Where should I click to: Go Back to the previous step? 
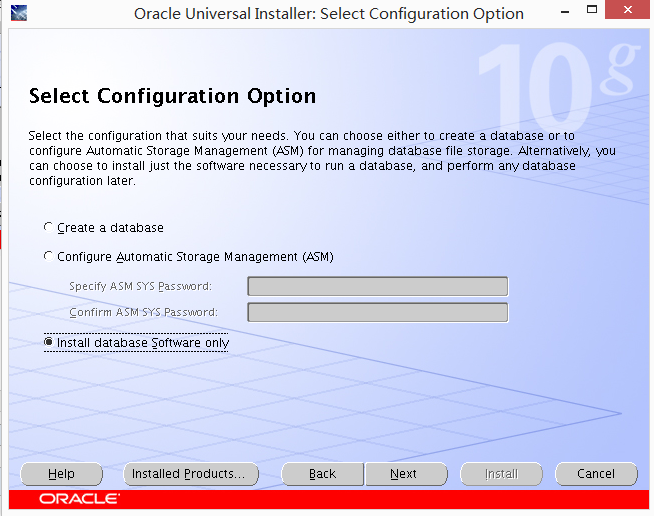point(322,474)
